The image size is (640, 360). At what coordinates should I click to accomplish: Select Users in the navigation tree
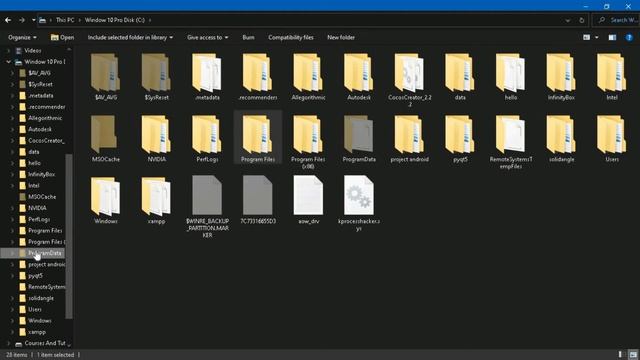[35, 309]
